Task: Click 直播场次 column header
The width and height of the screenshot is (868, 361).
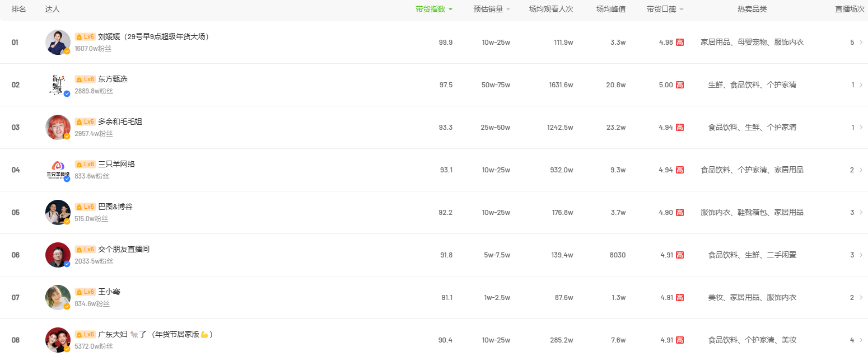Action: (x=850, y=10)
